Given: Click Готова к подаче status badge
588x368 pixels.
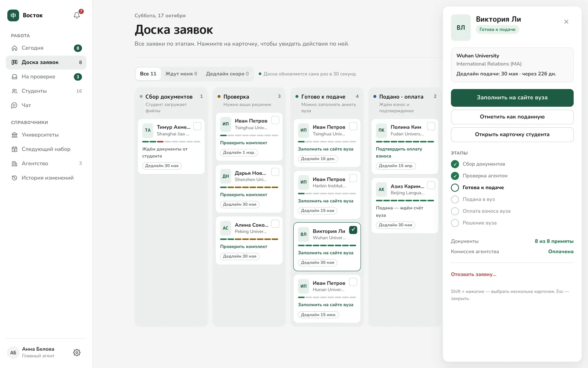Looking at the screenshot, I should coord(497,29).
